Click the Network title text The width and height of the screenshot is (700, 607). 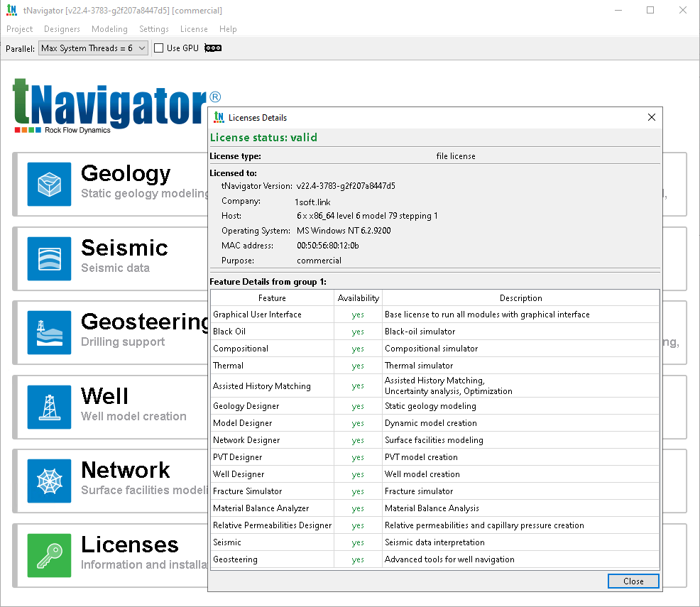[126, 470]
